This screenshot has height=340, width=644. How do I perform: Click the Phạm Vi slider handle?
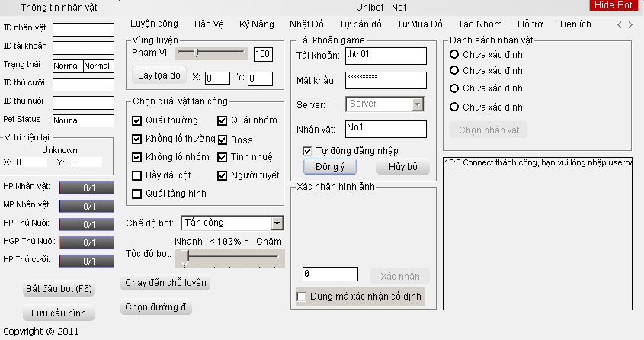pos(197,53)
